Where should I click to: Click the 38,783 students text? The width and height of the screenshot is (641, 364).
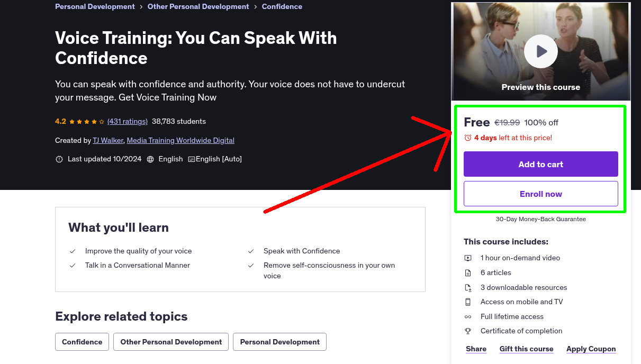pos(179,122)
